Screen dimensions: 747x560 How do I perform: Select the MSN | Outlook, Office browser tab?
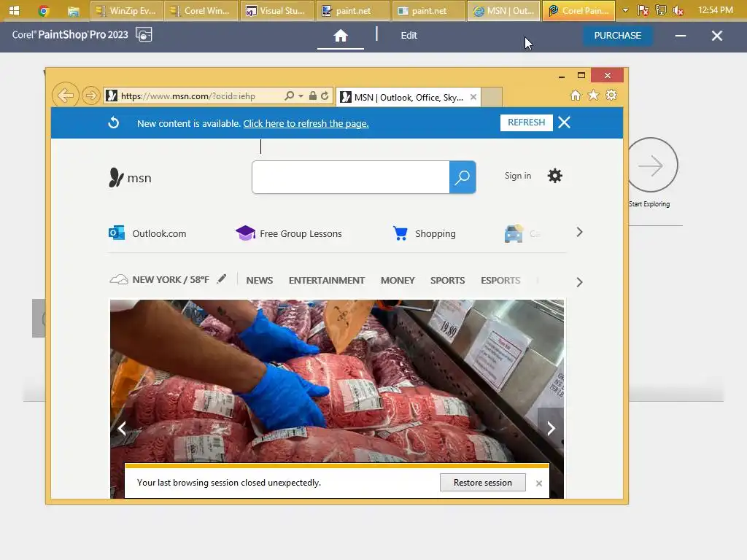pyautogui.click(x=409, y=97)
